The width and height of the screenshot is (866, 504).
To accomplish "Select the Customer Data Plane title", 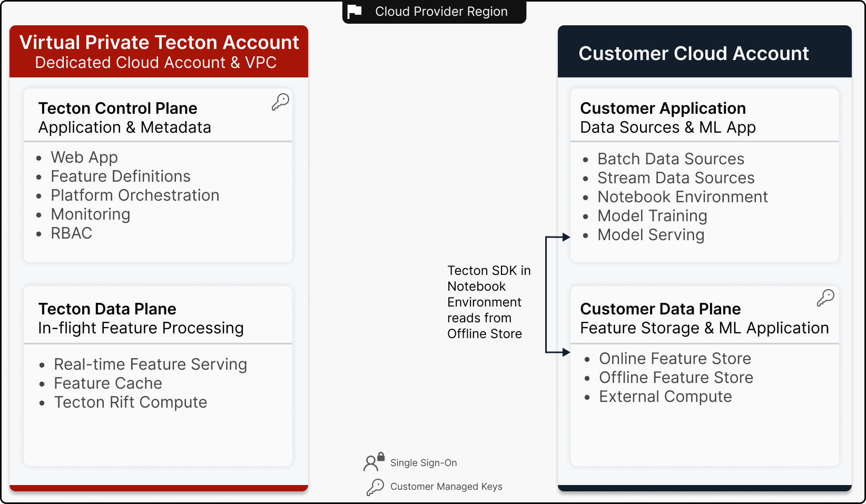I will point(660,309).
